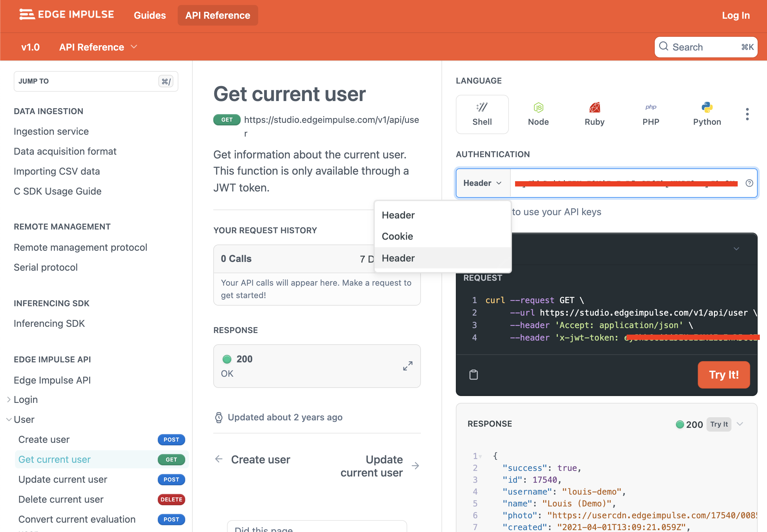Screen dimensions: 767x532
Task: Open Create user POST endpoint
Action: tap(102, 439)
